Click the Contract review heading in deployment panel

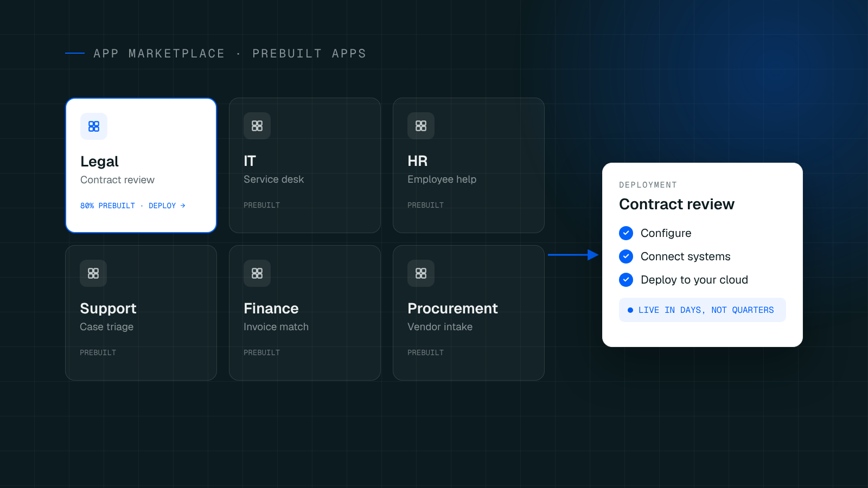coord(676,204)
